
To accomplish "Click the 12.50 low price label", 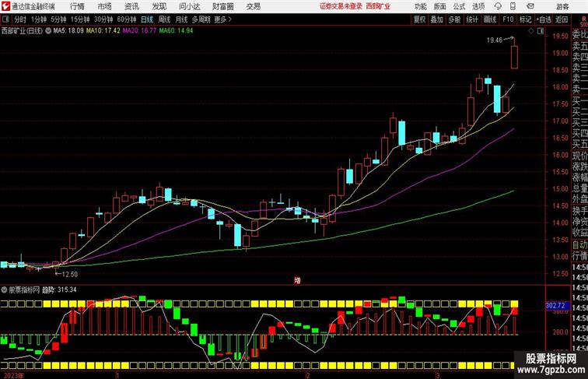I will [x=70, y=274].
